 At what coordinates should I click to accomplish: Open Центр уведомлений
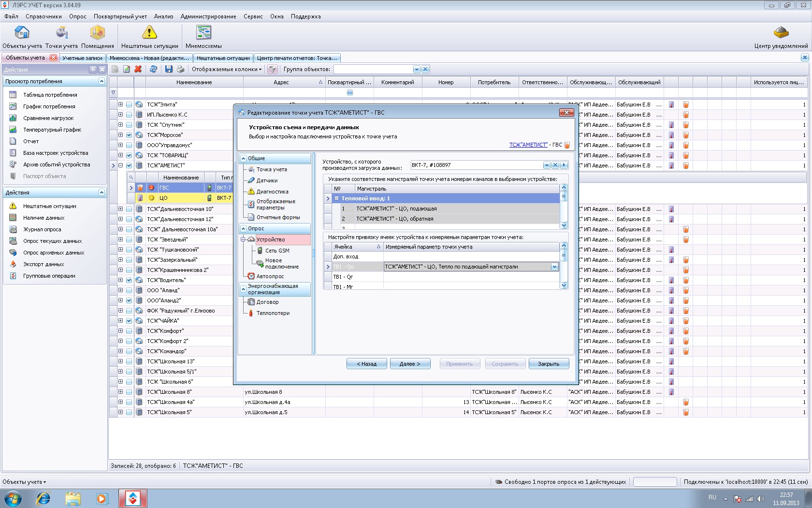pos(781,37)
